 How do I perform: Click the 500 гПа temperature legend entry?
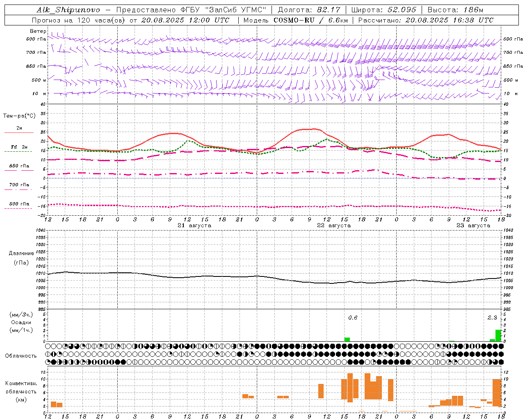[19, 205]
